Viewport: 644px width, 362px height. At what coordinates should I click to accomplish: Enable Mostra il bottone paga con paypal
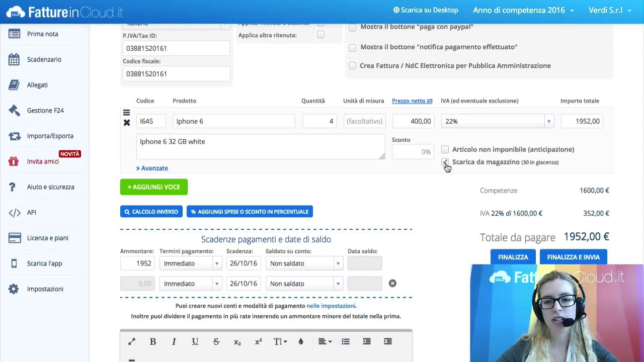click(x=352, y=27)
